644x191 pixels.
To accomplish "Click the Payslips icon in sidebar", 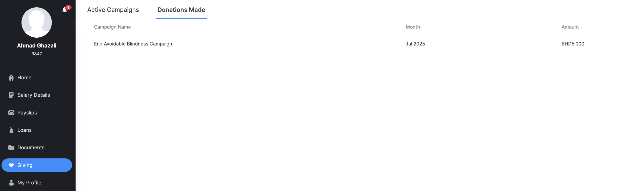I will click(x=11, y=113).
